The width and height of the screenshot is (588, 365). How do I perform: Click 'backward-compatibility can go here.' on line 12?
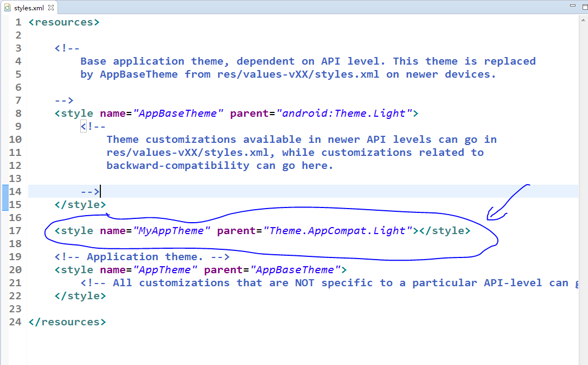[x=220, y=166]
